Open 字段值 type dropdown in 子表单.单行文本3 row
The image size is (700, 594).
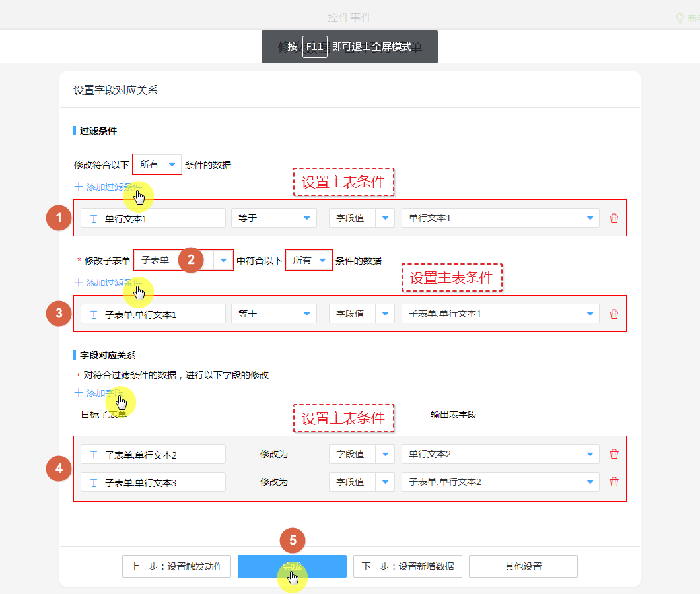click(x=384, y=482)
